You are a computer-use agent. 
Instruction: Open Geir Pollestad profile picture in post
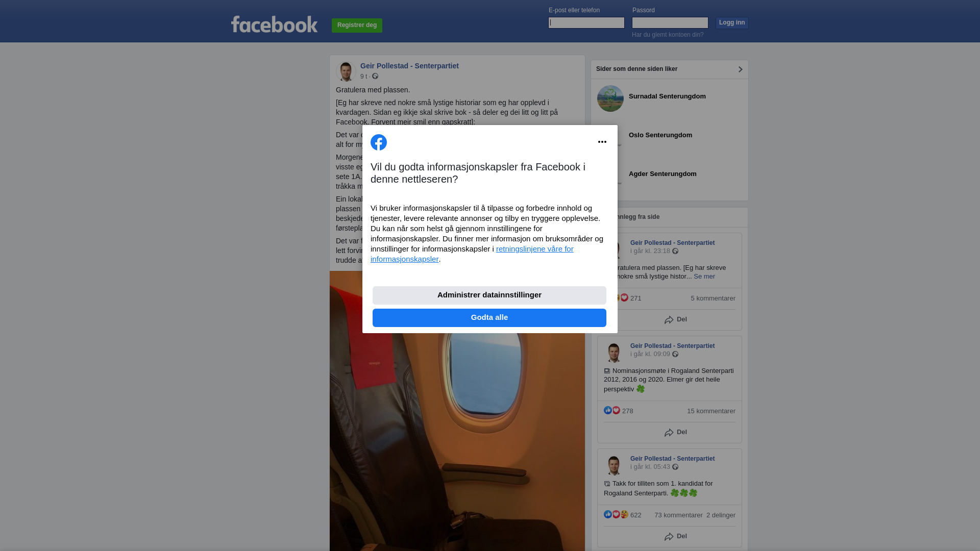(x=346, y=71)
